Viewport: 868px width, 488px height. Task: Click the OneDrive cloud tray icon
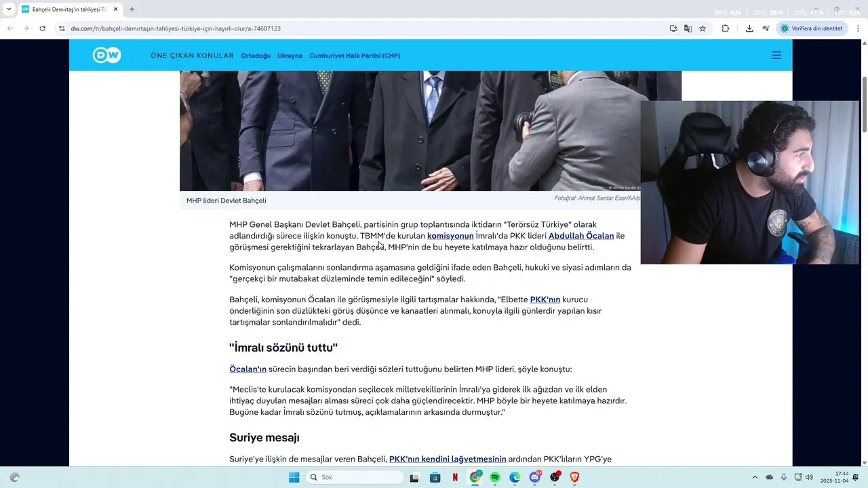[x=770, y=477]
